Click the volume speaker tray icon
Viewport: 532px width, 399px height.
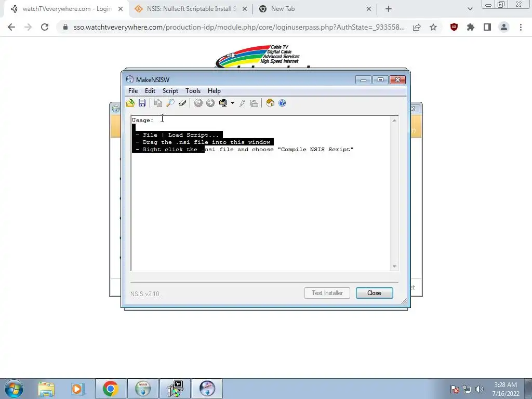[480, 389]
